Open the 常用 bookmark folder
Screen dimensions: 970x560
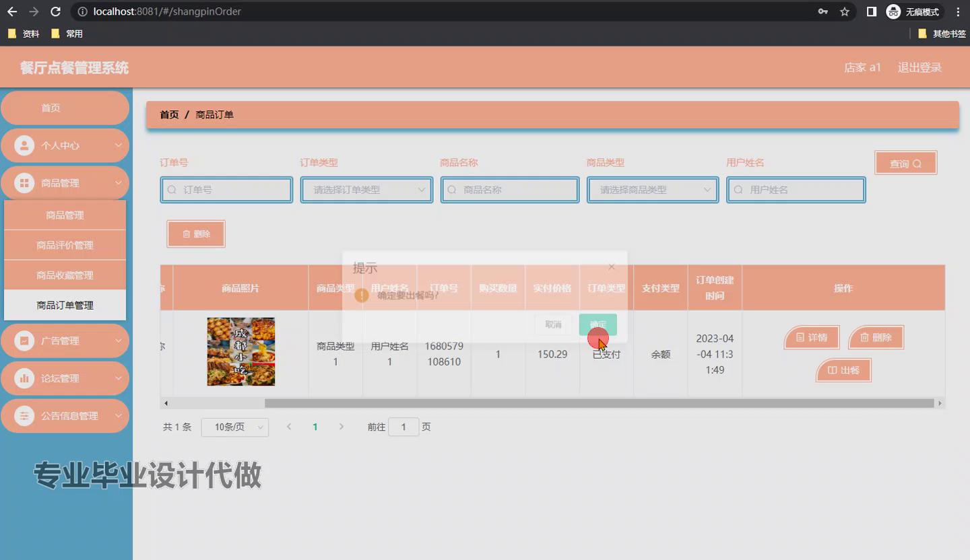tap(67, 34)
